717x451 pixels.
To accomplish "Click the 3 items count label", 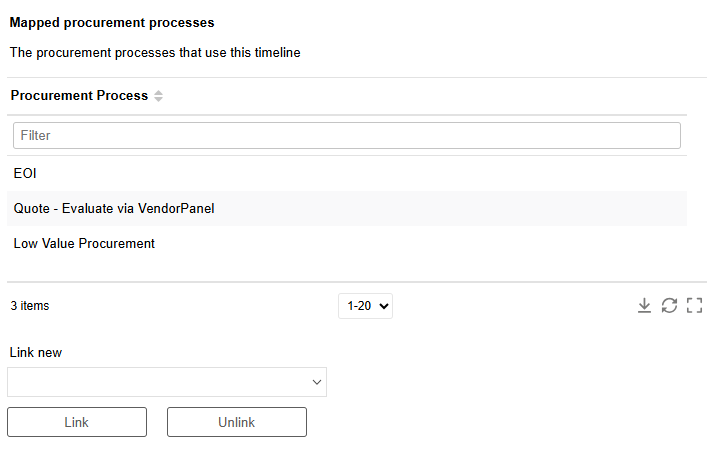I will 30,306.
